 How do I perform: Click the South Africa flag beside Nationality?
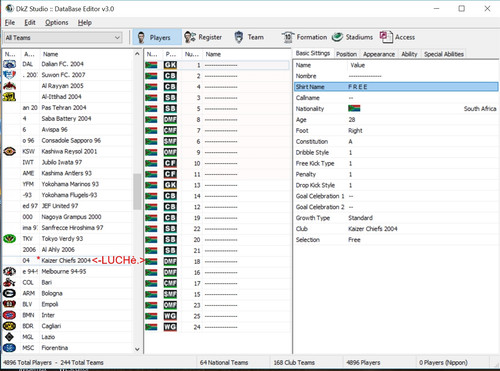point(354,109)
